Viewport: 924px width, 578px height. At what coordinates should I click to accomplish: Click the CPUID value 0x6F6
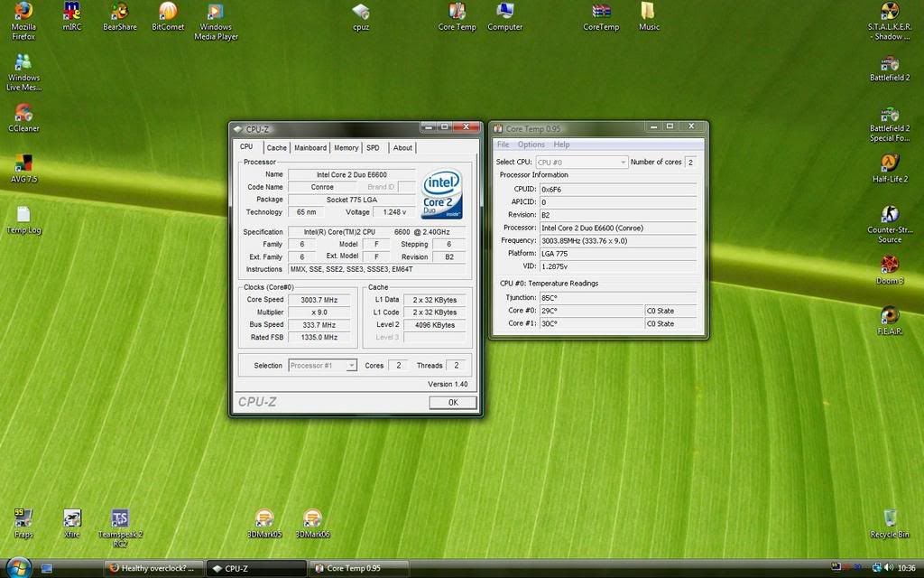(x=617, y=190)
